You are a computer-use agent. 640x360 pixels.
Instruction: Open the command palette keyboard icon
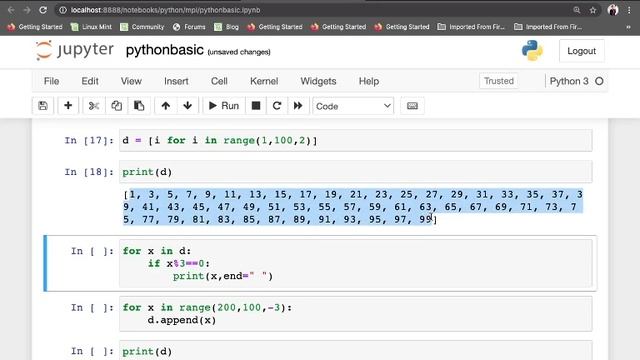(412, 106)
